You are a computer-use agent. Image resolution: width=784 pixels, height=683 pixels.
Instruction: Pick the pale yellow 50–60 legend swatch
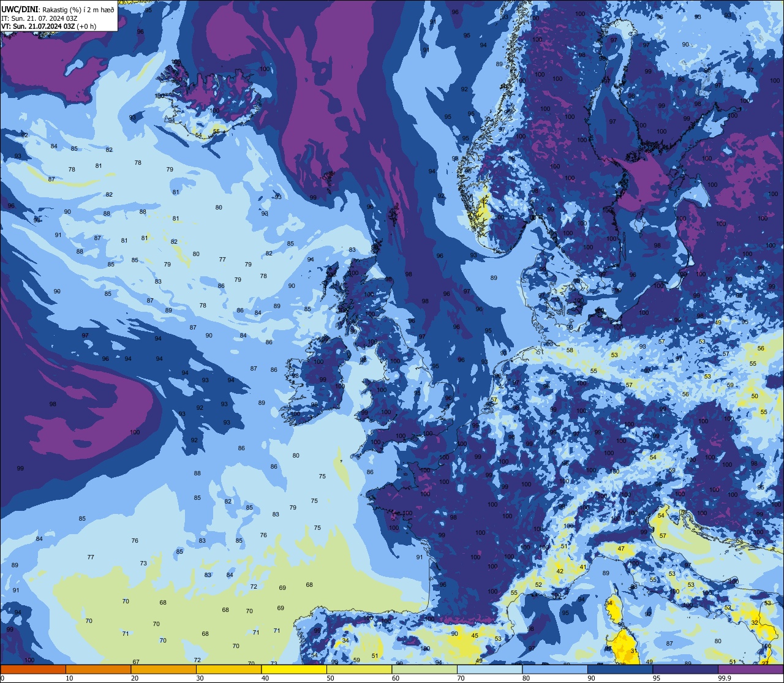(359, 669)
